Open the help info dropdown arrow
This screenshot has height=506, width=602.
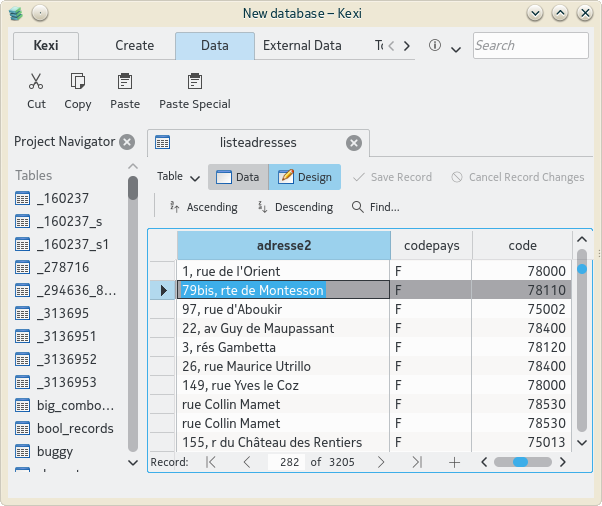(x=456, y=47)
